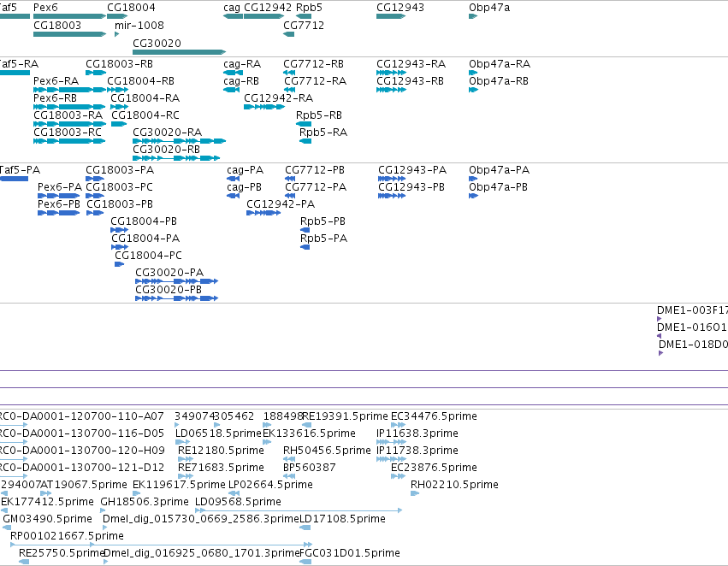
Task: Click EST RH02210.5prime label
Action: pyautogui.click(x=454, y=485)
